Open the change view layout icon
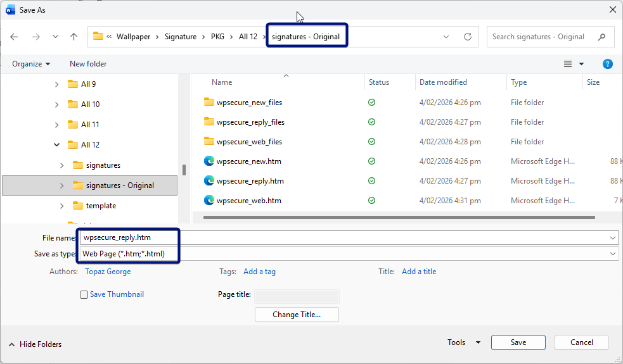The height and width of the screenshot is (364, 623). point(568,64)
